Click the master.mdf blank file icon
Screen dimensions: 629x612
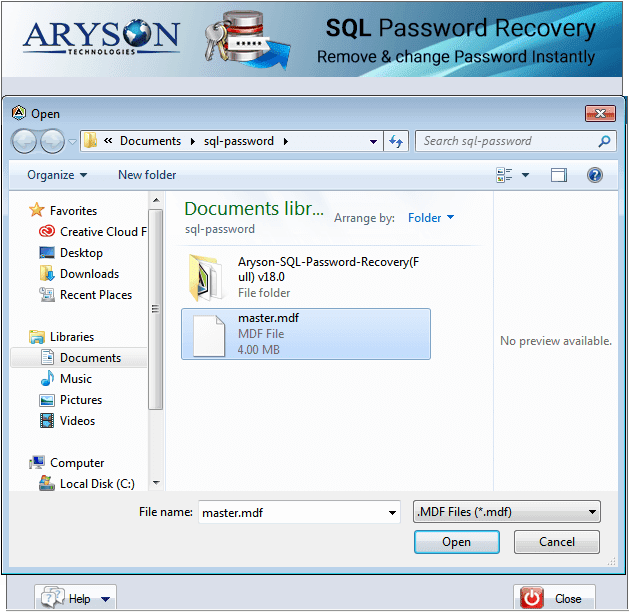[209, 336]
